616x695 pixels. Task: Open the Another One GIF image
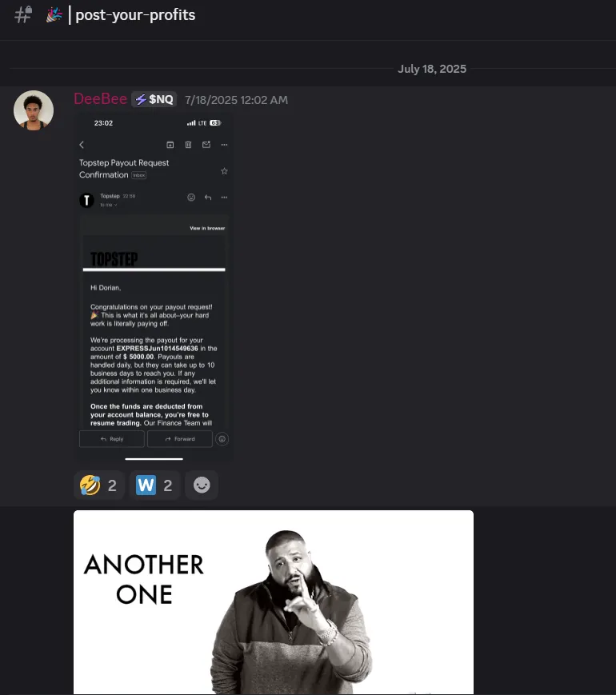[x=274, y=602]
